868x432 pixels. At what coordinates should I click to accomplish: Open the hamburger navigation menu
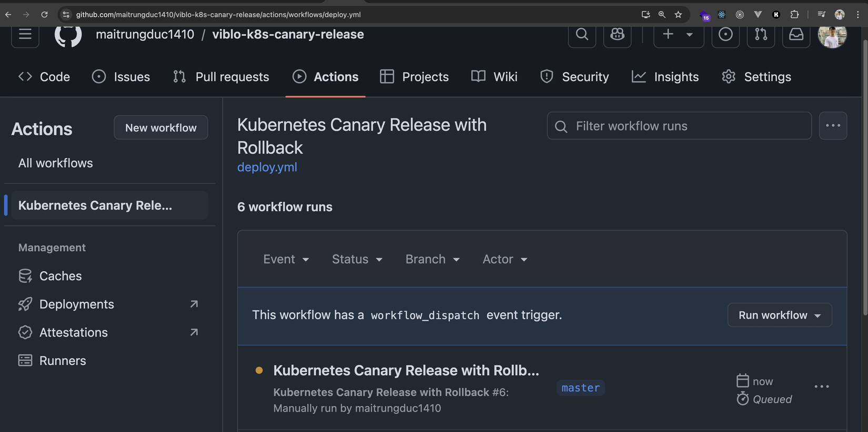pyautogui.click(x=25, y=35)
